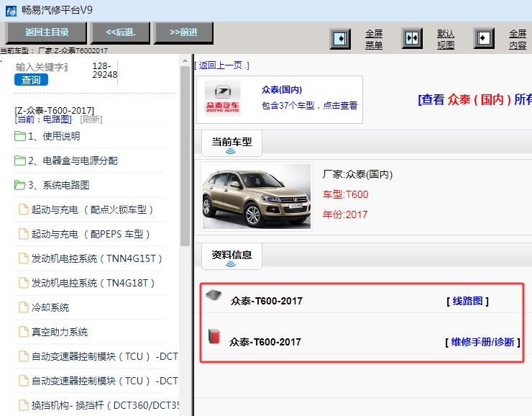Click the scroll-up arrow of left panel
The width and height of the screenshot is (532, 416).
click(185, 60)
